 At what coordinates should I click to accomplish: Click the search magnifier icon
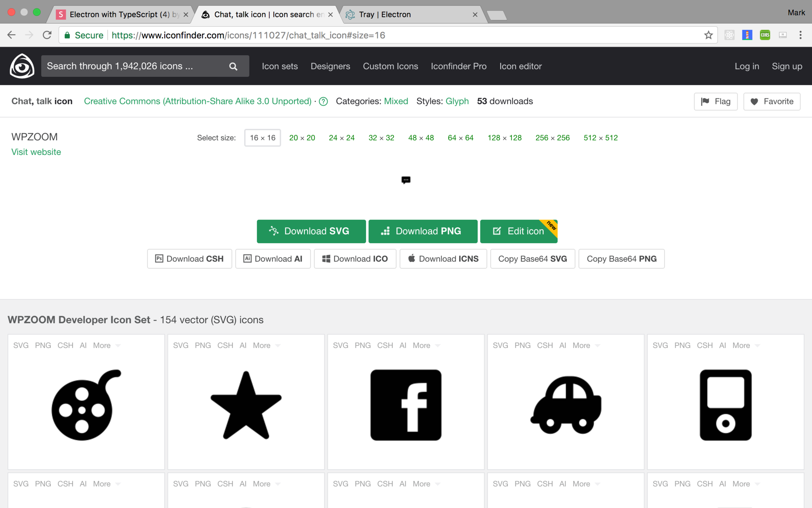(x=233, y=67)
